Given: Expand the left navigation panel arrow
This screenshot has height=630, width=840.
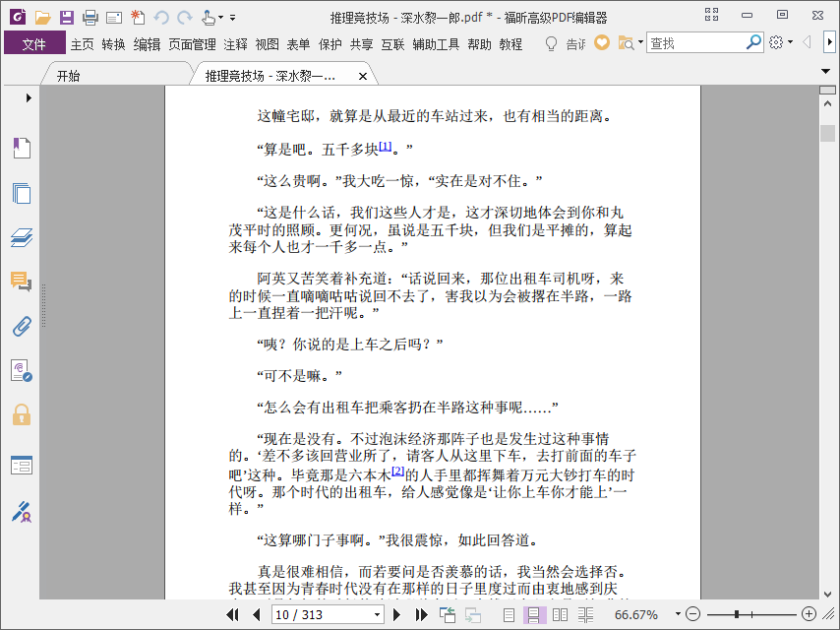Looking at the screenshot, I should coord(29,98).
